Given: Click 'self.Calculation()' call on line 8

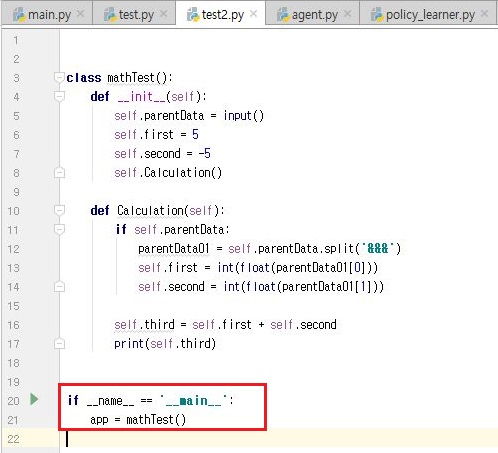Looking at the screenshot, I should [168, 173].
